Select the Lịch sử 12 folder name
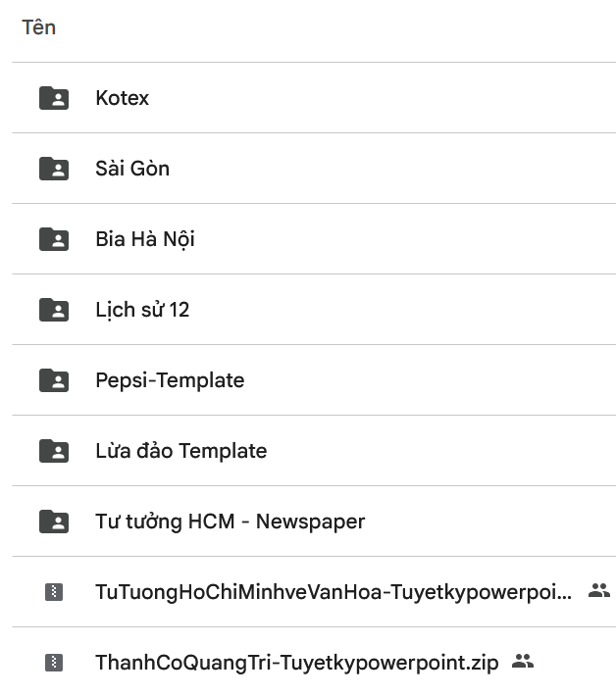This screenshot has width=616, height=696. pyautogui.click(x=142, y=310)
